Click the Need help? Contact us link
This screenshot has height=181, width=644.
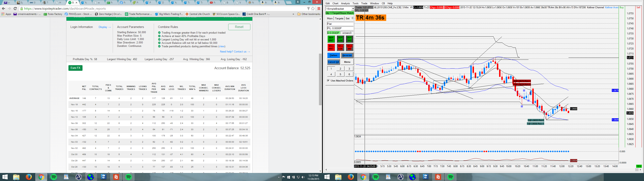(235, 52)
